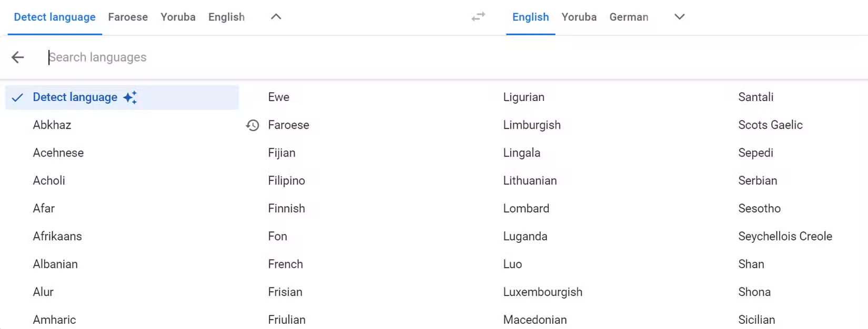Select Detect language in the language list
Viewport: 868px width, 329px height.
(x=75, y=97)
